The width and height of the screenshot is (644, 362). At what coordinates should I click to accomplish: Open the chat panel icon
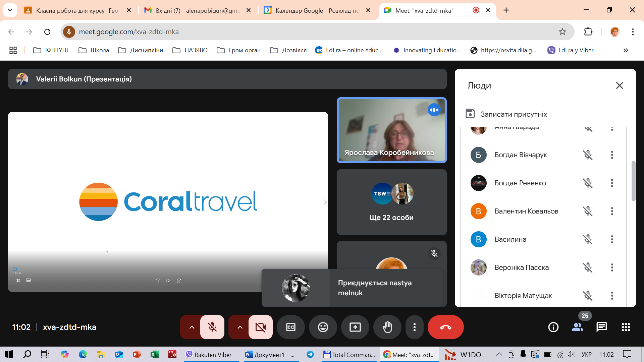click(601, 327)
